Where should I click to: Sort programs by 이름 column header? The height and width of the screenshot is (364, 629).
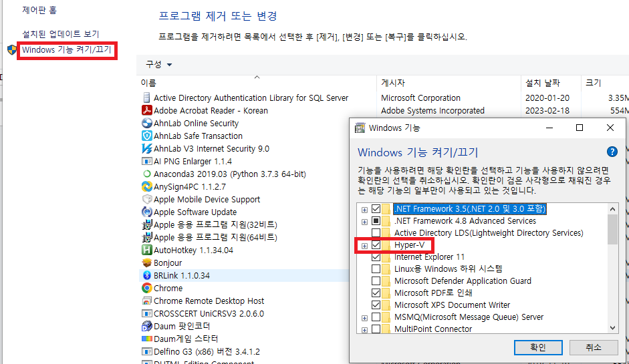coord(257,83)
